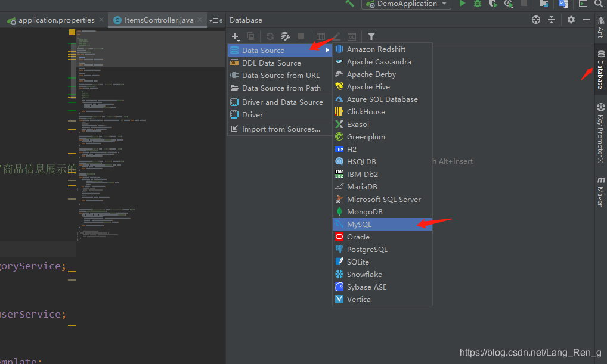The image size is (607, 364).
Task: Select Snowflake data source
Action: coord(382,274)
